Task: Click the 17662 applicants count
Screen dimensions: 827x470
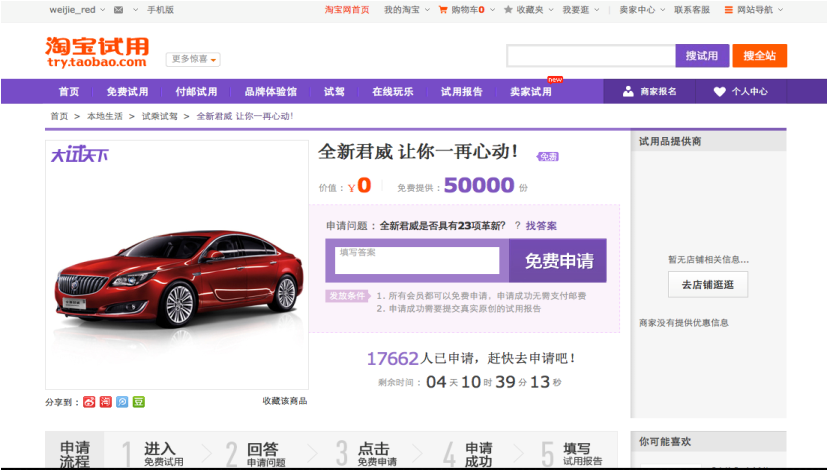Action: click(x=392, y=359)
